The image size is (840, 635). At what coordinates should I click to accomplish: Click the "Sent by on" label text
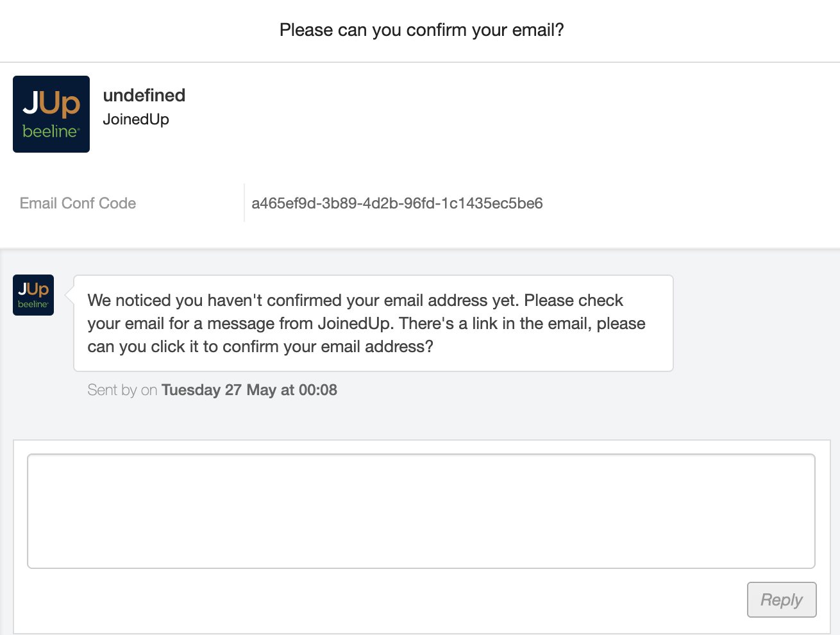[122, 390]
